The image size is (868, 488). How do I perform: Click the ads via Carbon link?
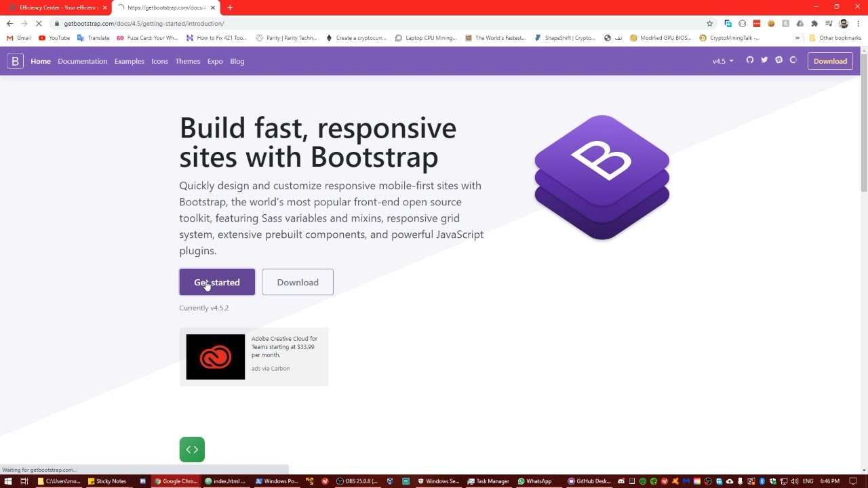(x=271, y=369)
